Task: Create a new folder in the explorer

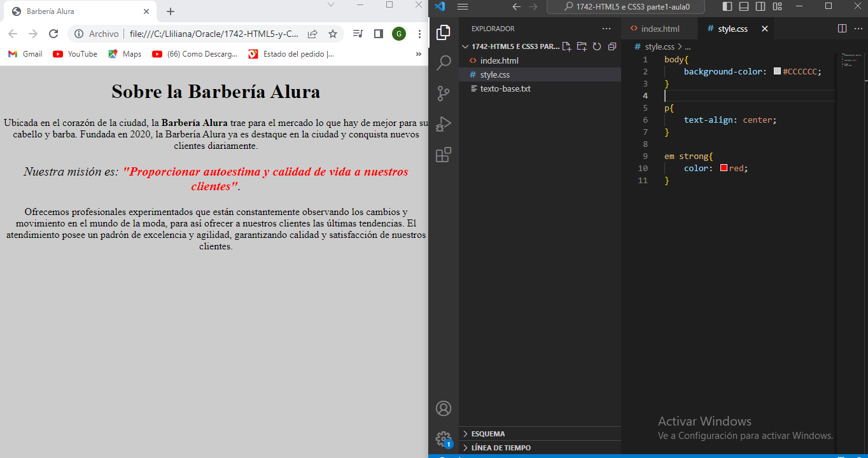Action: pos(582,46)
